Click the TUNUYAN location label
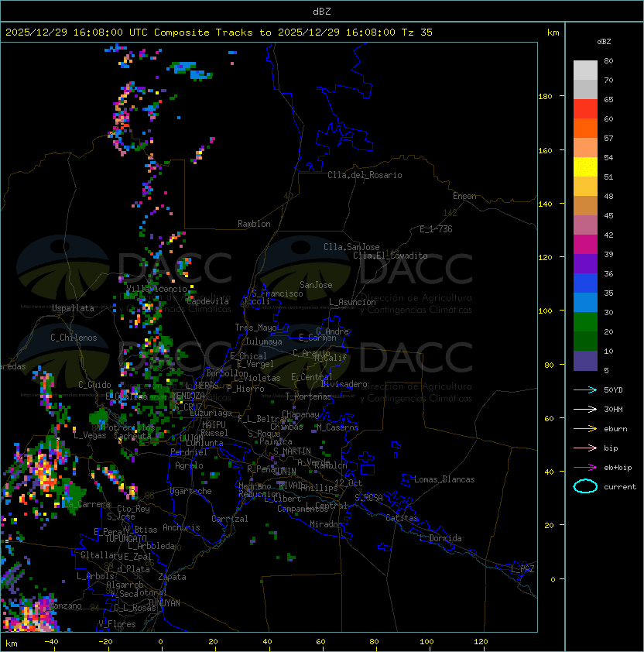 164,603
